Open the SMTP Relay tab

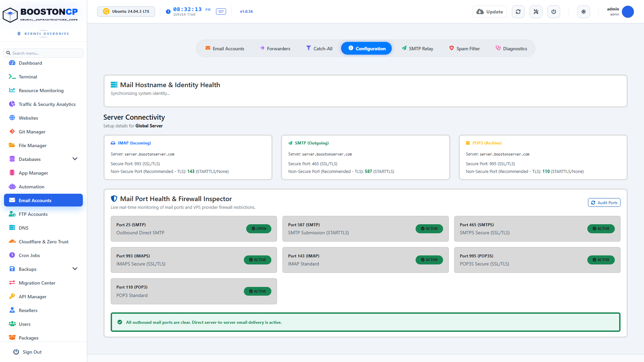417,49
